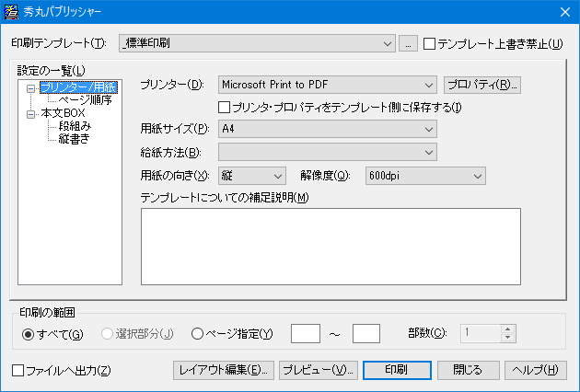The height and width of the screenshot is (392, 580).
Task: Check save printer properties in template
Action: pos(223,107)
